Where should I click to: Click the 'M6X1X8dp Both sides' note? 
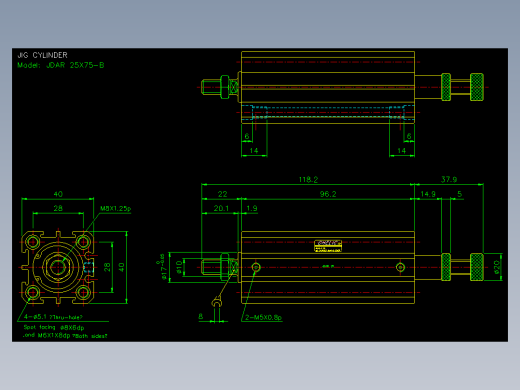tap(65, 336)
